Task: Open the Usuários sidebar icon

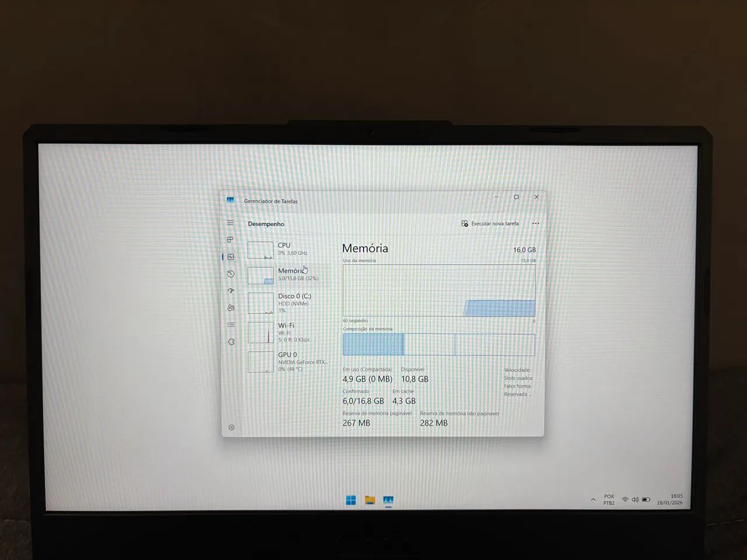Action: point(230,307)
